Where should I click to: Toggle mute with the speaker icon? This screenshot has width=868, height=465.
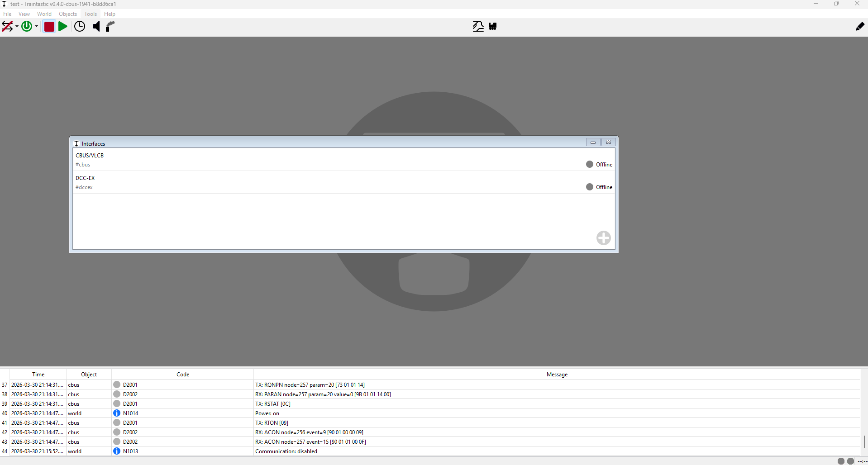pyautogui.click(x=96, y=26)
